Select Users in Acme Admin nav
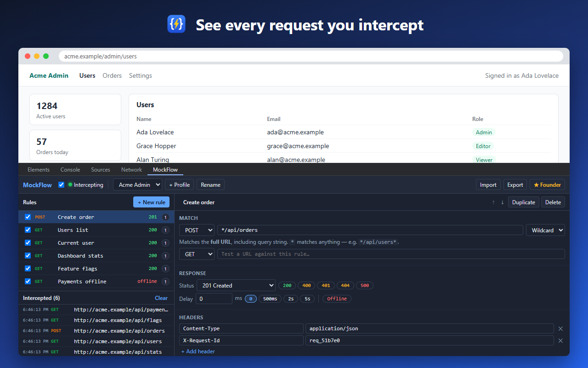 click(87, 75)
